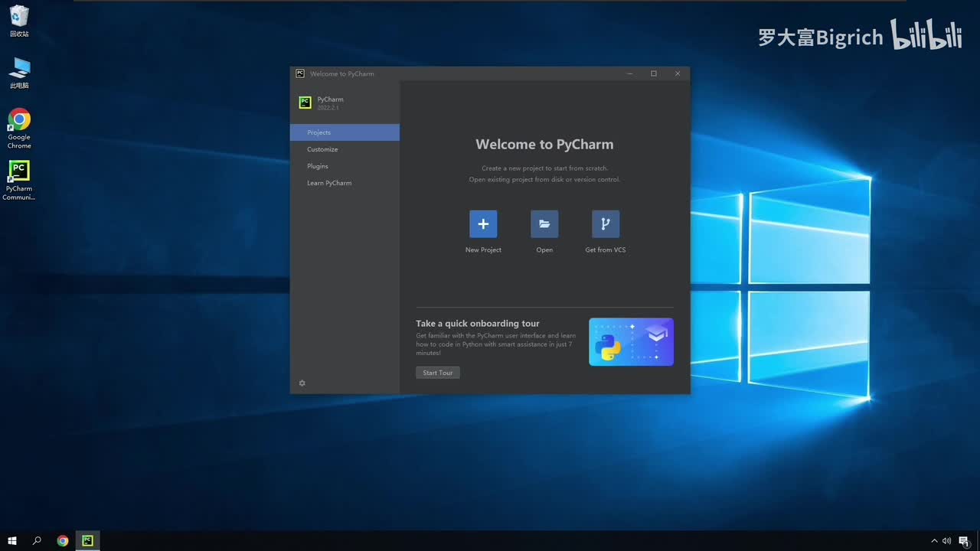Screen dimensions: 980x551
Task: Click the New Project plus icon
Action: pos(483,224)
